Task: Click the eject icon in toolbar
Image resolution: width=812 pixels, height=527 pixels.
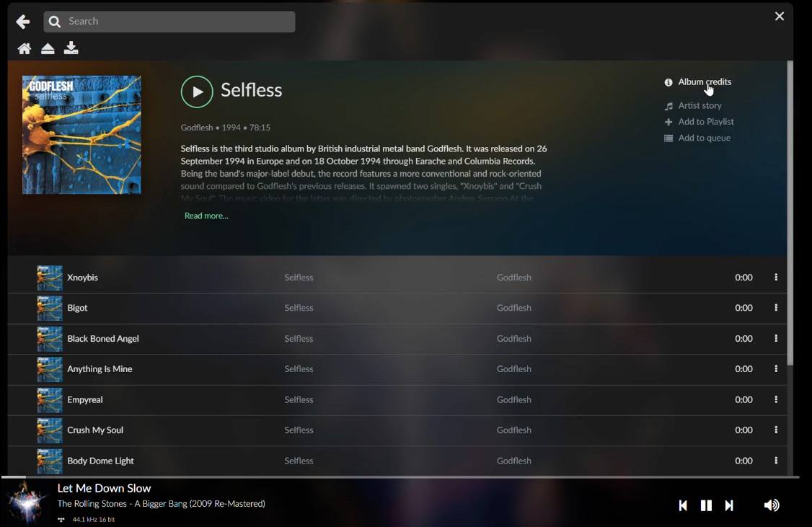Action: (48, 48)
